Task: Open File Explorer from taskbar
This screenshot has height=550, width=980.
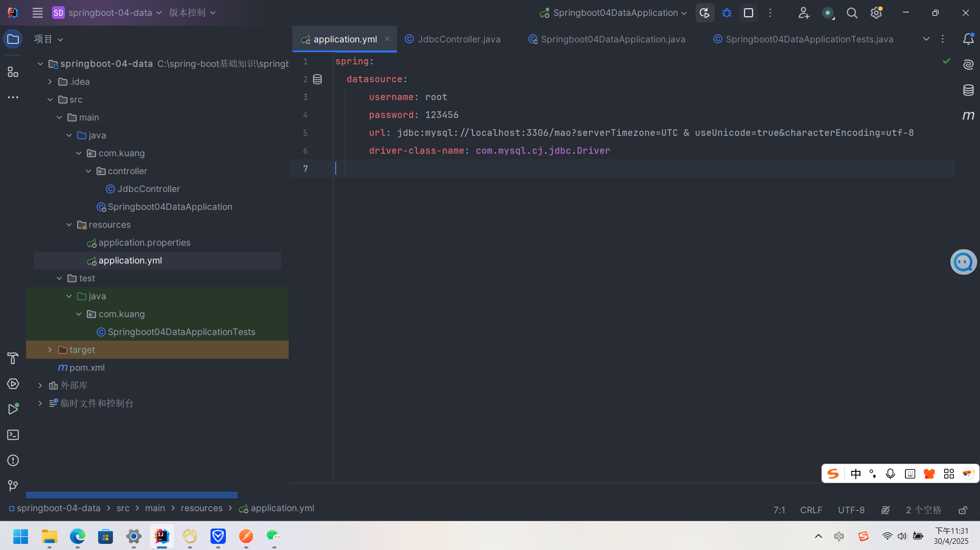Action: click(x=49, y=536)
